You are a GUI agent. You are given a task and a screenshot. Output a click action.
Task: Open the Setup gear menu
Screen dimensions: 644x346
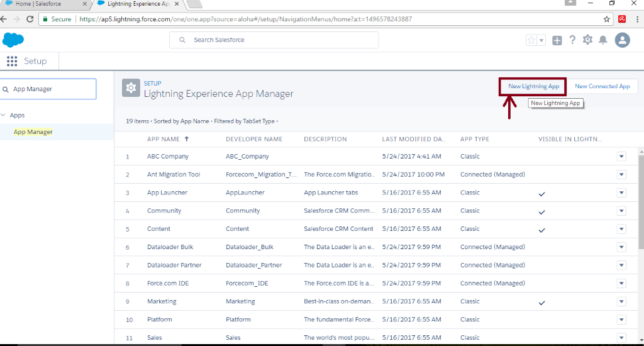point(588,40)
